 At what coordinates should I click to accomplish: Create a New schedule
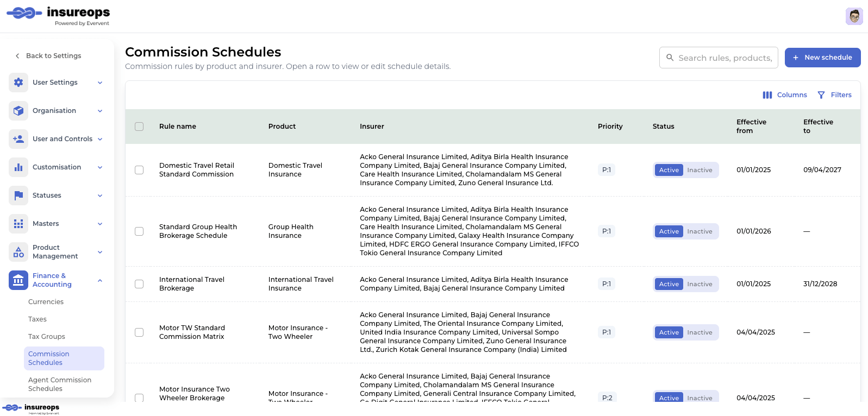pyautogui.click(x=822, y=58)
